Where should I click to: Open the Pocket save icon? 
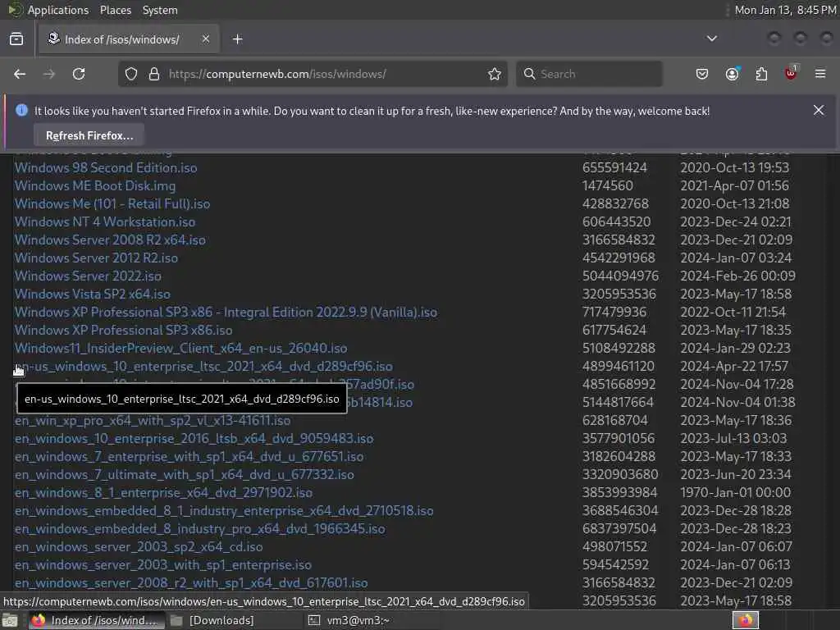[702, 74]
